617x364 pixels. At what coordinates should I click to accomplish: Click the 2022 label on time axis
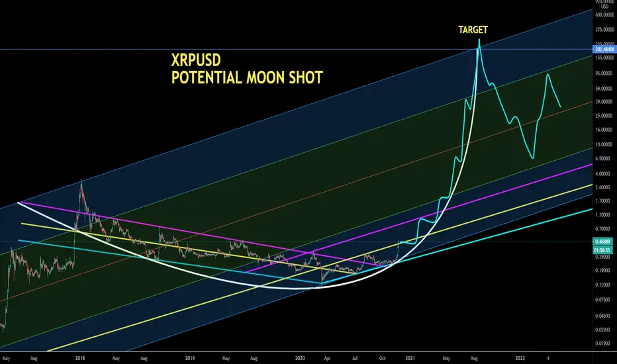point(520,359)
